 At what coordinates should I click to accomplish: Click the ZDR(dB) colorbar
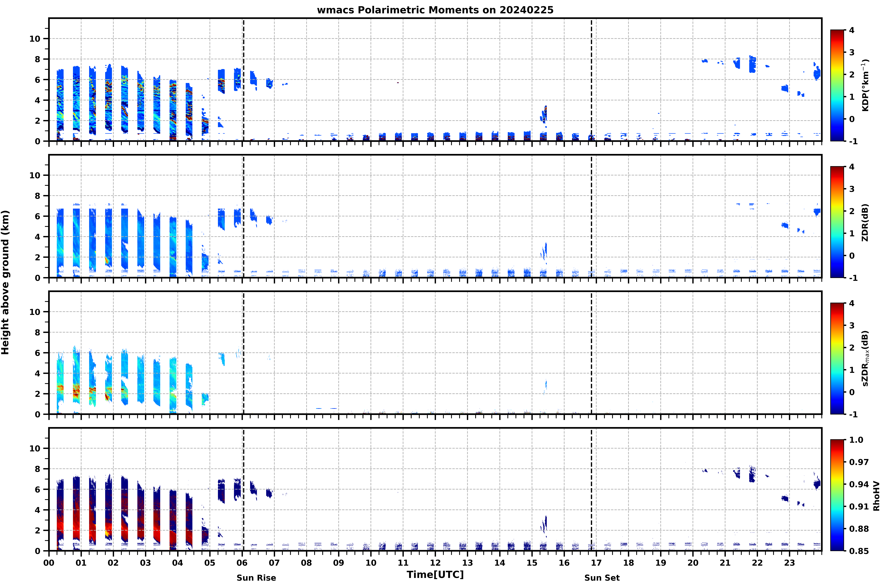coord(837,222)
